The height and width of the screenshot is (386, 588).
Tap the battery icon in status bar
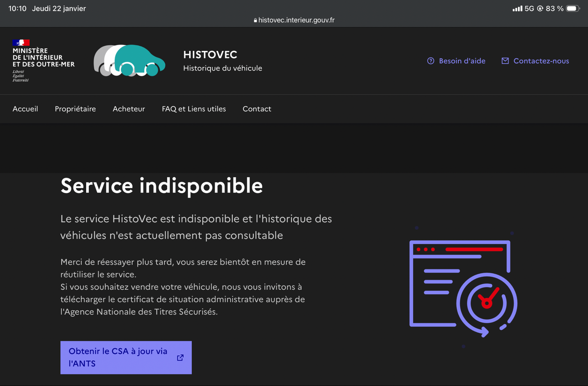coord(572,9)
